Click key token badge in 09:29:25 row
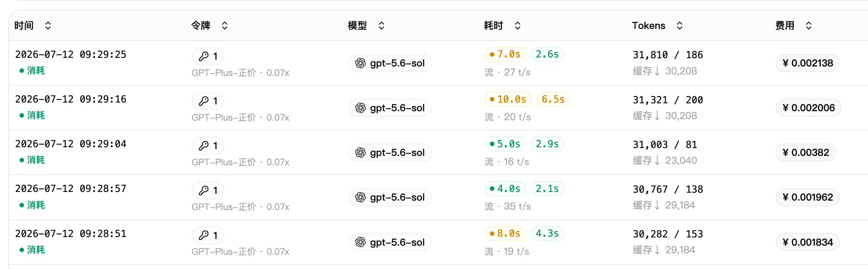This screenshot has width=868, height=269. pos(208,56)
